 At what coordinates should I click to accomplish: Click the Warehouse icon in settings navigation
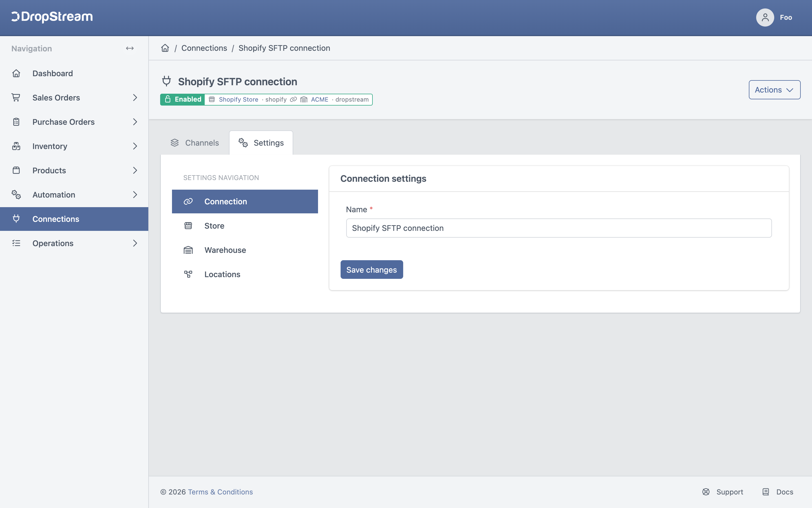[x=188, y=250]
